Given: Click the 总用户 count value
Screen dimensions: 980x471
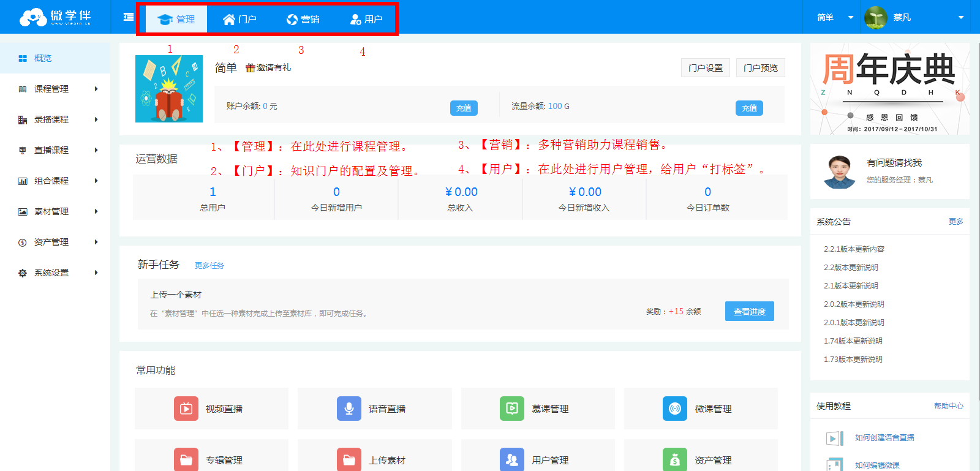Looking at the screenshot, I should [x=213, y=192].
